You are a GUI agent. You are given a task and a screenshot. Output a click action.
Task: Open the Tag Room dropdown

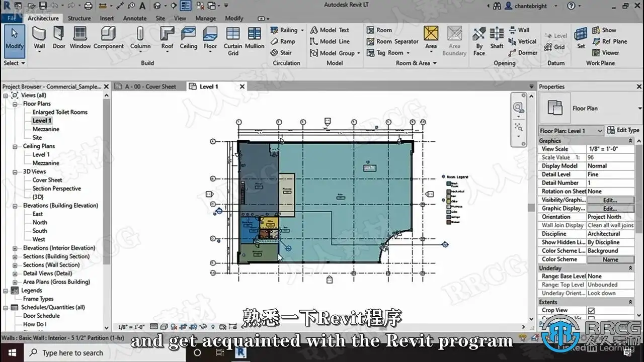(408, 53)
